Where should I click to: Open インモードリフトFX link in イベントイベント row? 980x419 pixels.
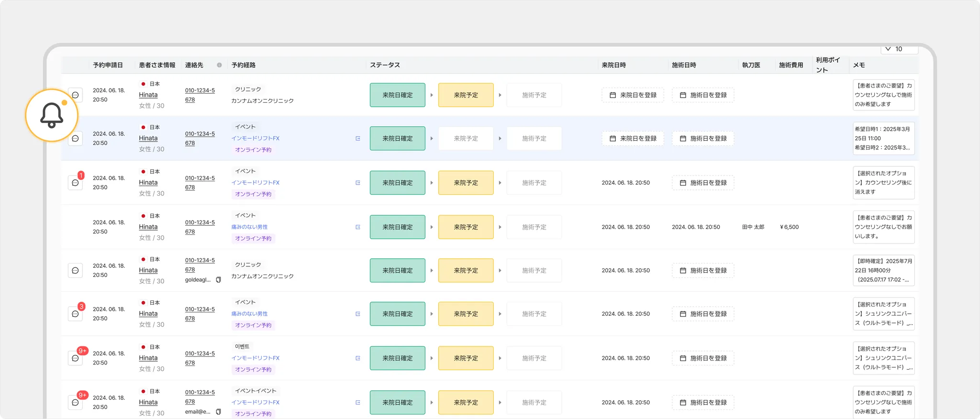[256, 403]
